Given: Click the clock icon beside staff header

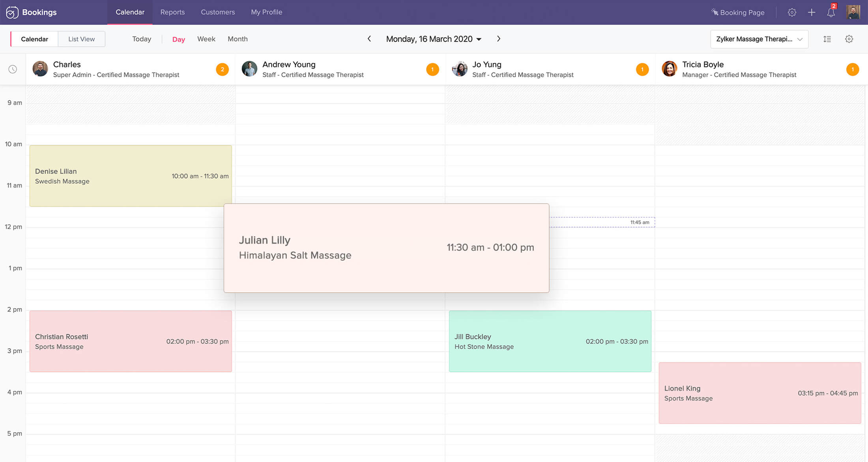Looking at the screenshot, I should tap(13, 69).
